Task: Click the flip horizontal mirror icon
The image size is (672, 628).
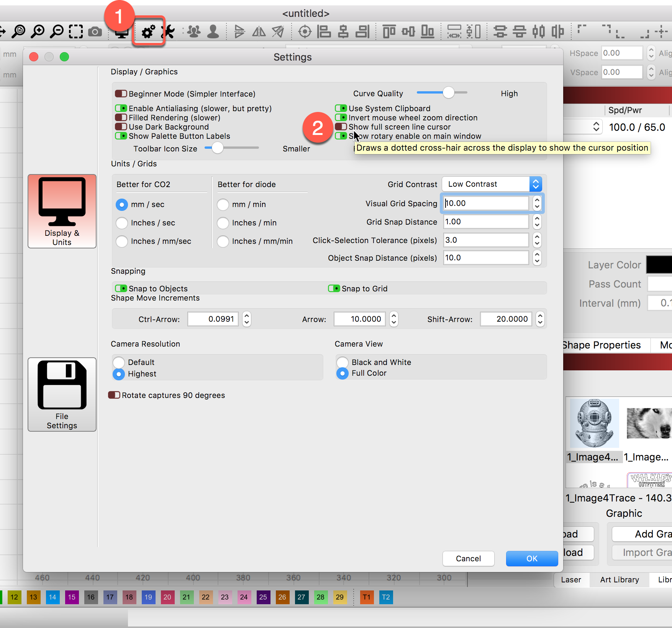Action: click(259, 32)
